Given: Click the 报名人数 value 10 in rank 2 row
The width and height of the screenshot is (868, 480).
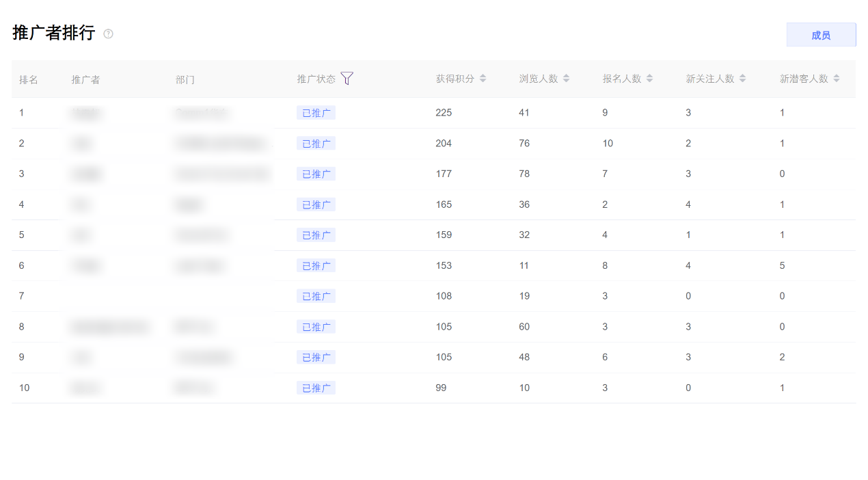Looking at the screenshot, I should click(x=608, y=144).
